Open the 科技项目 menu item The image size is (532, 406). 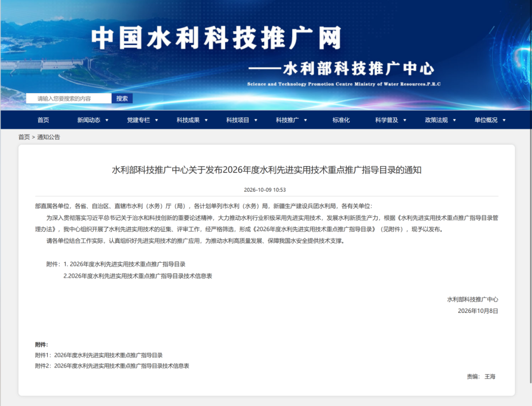(237, 120)
